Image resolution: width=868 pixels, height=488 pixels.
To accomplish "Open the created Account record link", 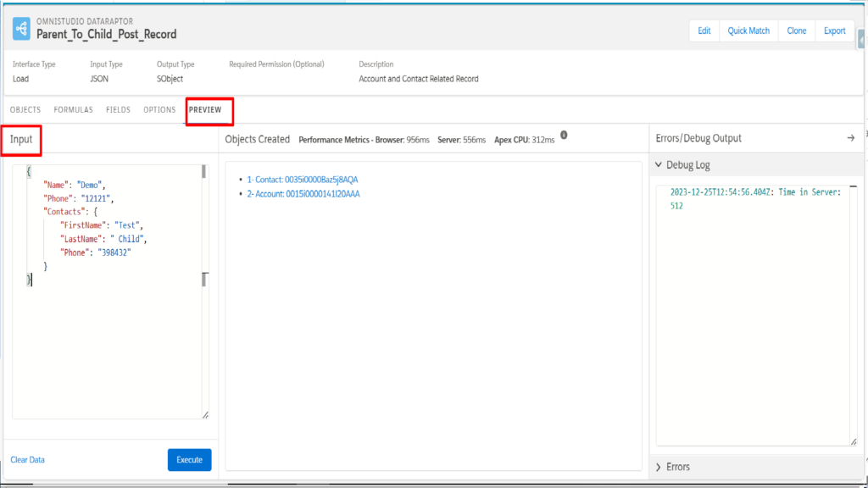I will (303, 194).
